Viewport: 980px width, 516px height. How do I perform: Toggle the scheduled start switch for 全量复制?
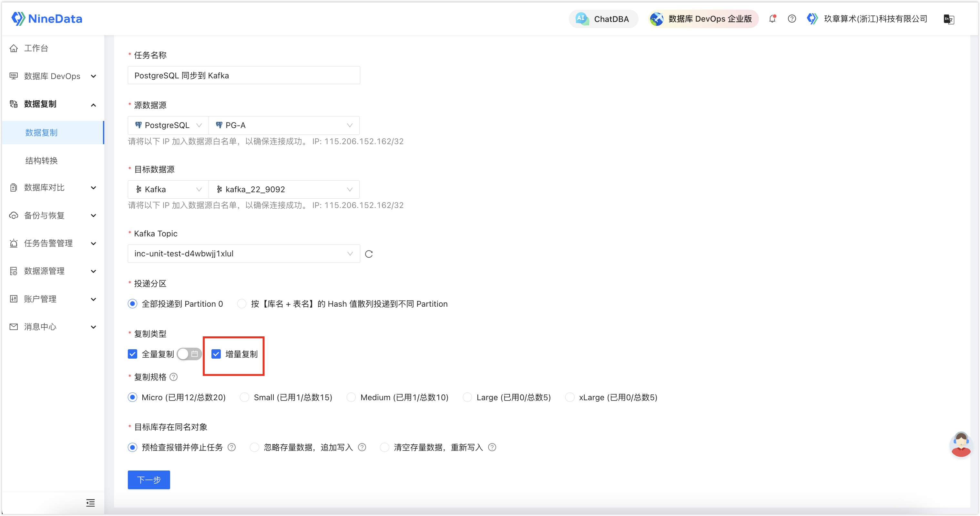189,354
